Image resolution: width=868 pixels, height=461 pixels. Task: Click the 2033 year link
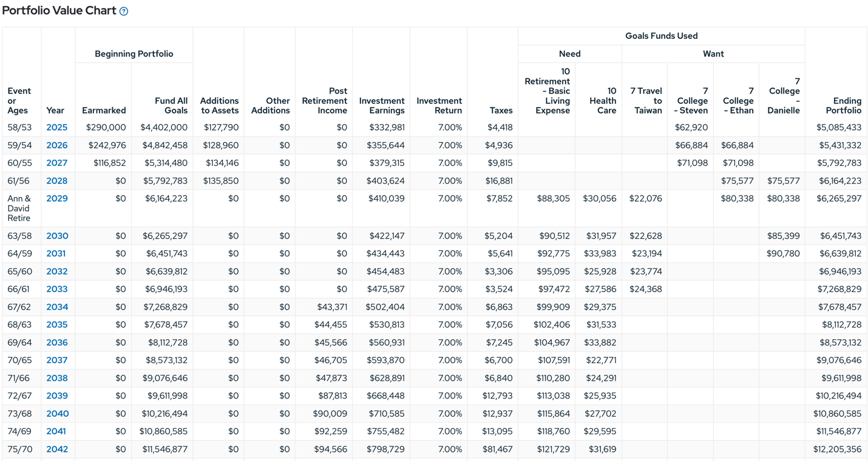point(56,289)
